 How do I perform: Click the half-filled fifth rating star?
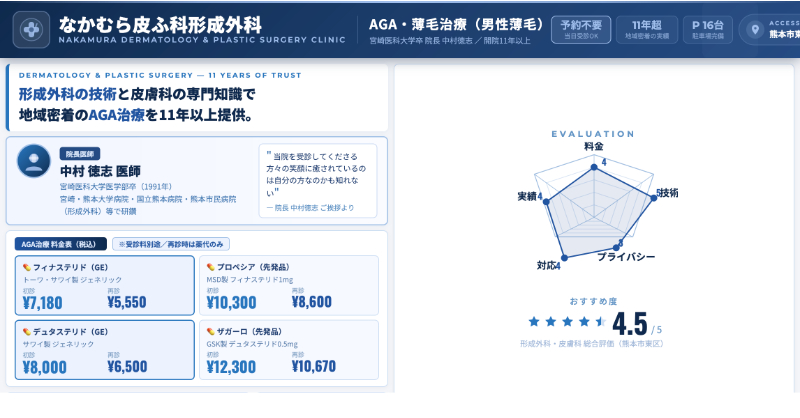coord(601,322)
